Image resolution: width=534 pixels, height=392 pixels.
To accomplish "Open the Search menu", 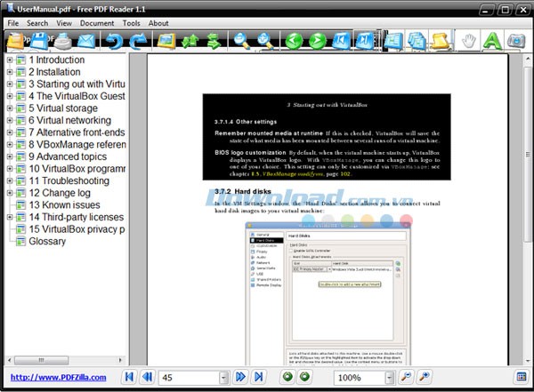I will [x=37, y=23].
